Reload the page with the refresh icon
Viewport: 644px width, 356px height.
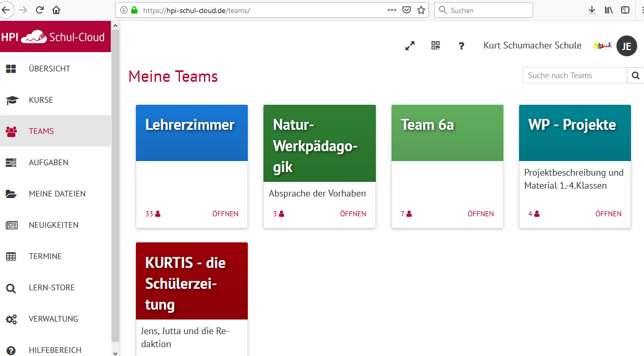coord(40,10)
